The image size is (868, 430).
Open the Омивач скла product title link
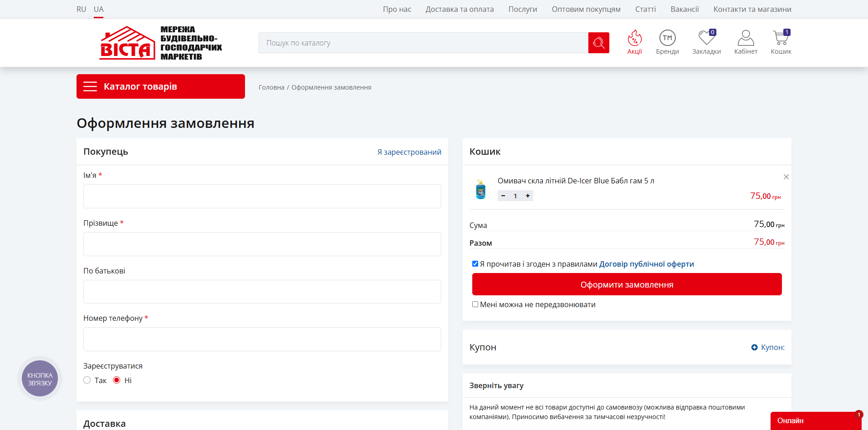(576, 181)
